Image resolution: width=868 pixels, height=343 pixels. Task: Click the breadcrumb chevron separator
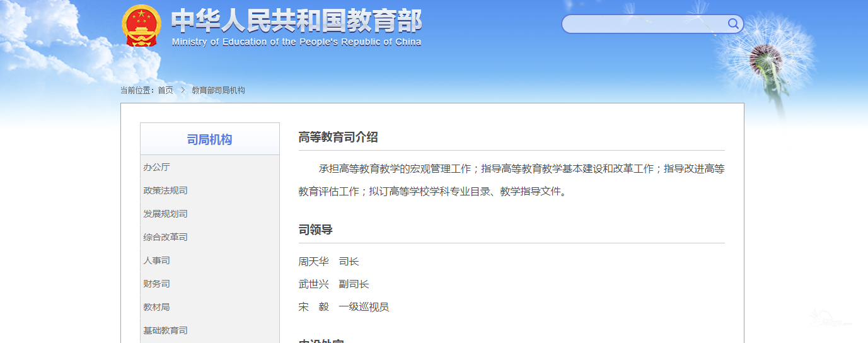click(x=183, y=90)
